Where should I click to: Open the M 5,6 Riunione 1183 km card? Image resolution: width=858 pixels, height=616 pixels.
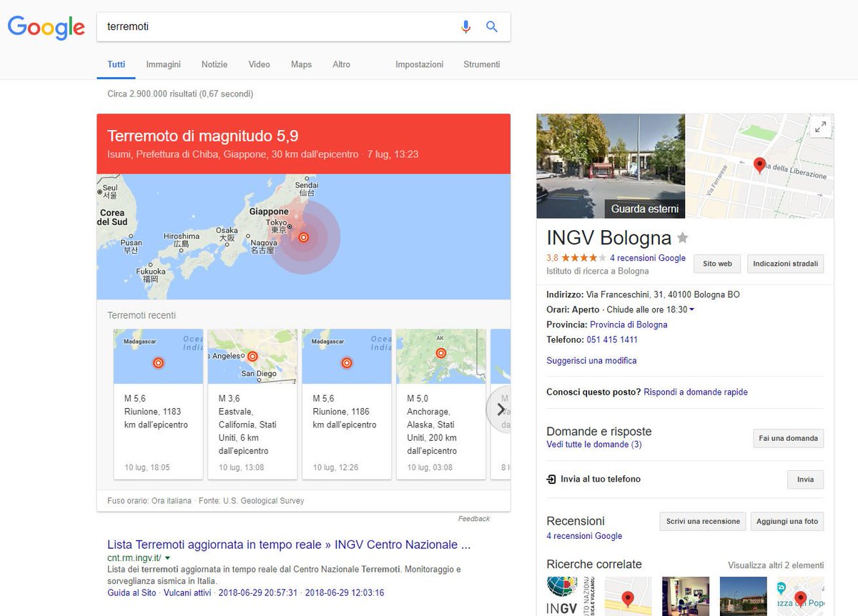pyautogui.click(x=158, y=404)
